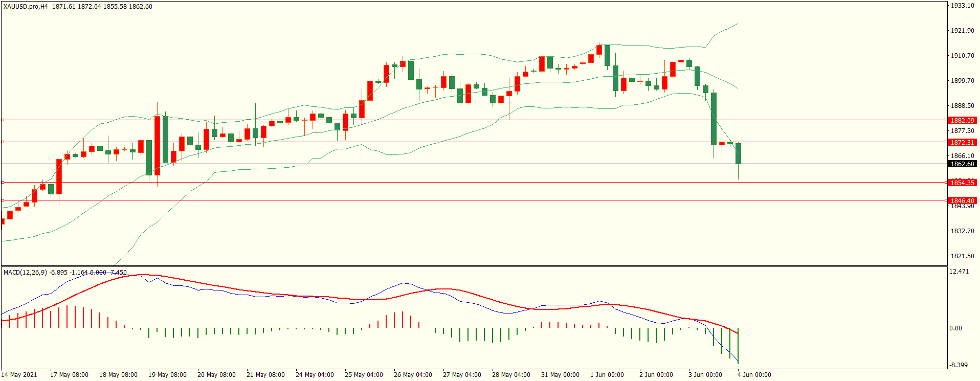Viewport: 980px width, 381px height.
Task: Click the black 1862.60 current price label
Action: pyautogui.click(x=962, y=164)
